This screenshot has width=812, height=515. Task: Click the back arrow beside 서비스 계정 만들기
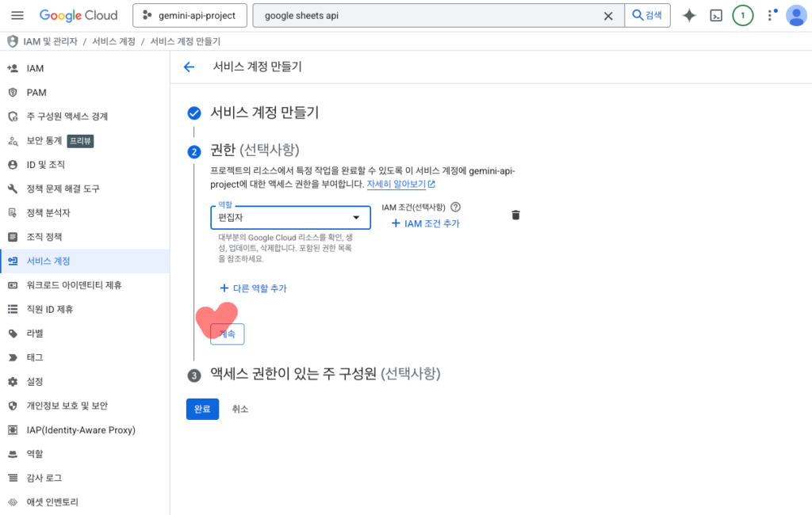pyautogui.click(x=189, y=67)
